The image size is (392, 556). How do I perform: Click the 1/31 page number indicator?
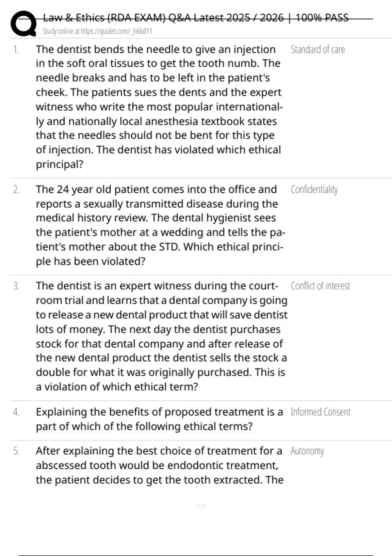tap(201, 506)
